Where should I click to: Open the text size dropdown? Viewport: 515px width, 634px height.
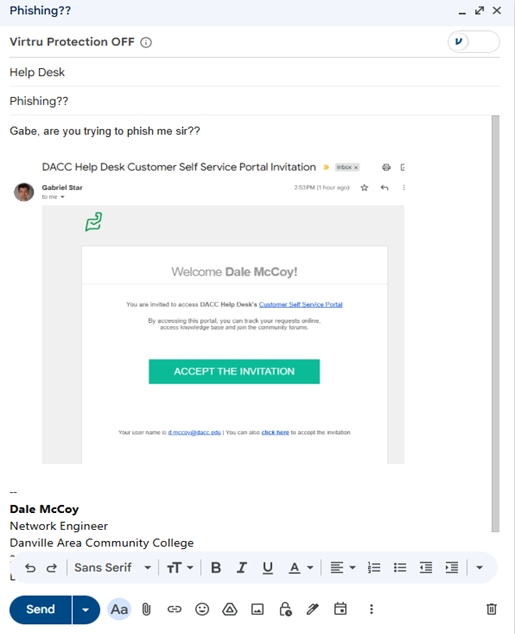point(180,568)
